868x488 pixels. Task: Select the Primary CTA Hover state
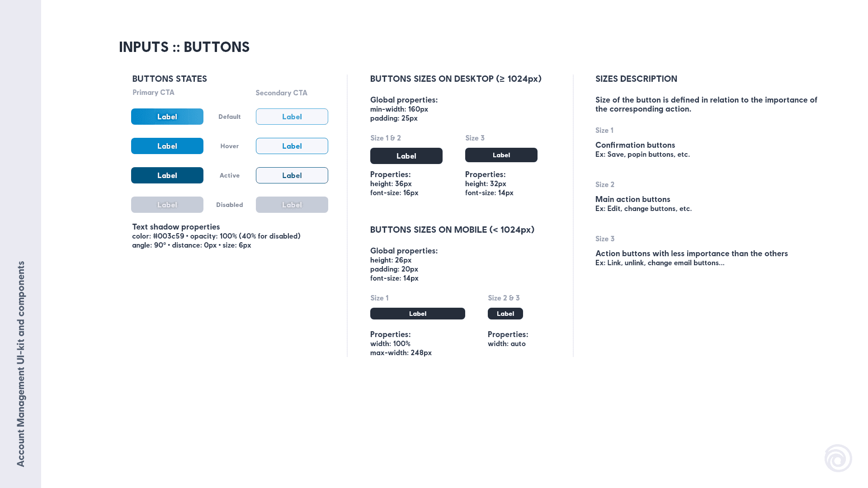pos(168,145)
